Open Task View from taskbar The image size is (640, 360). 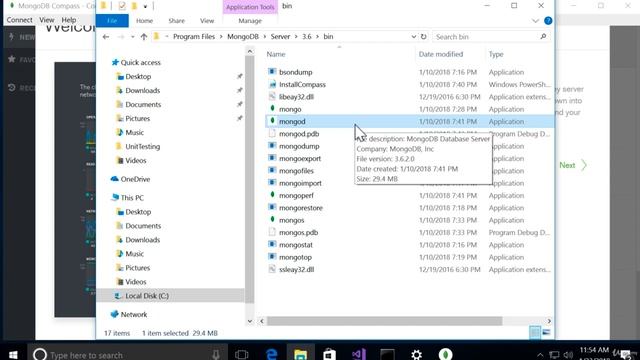(242, 354)
